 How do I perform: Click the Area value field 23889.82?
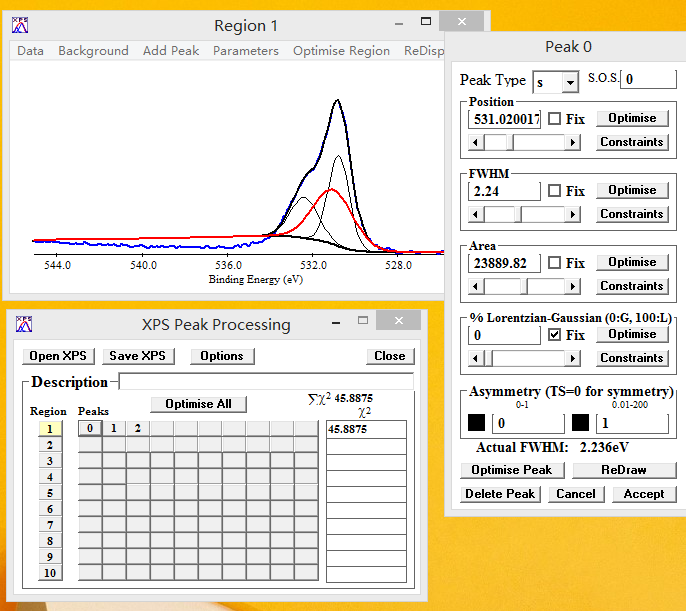click(x=504, y=263)
